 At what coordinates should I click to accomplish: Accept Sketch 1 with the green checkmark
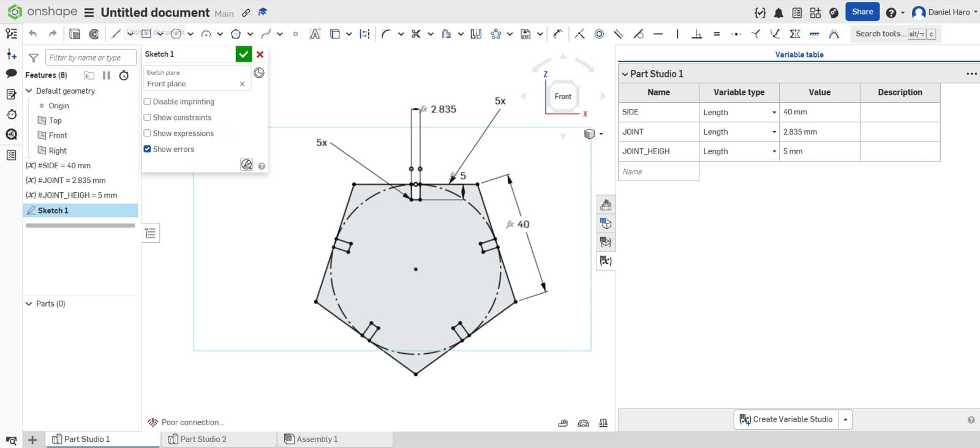(244, 54)
